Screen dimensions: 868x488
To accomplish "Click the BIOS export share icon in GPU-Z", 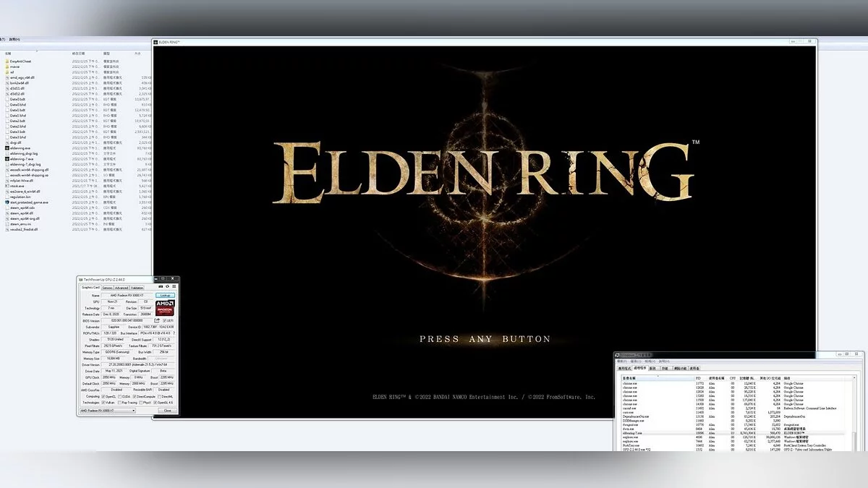I will pyautogui.click(x=157, y=320).
